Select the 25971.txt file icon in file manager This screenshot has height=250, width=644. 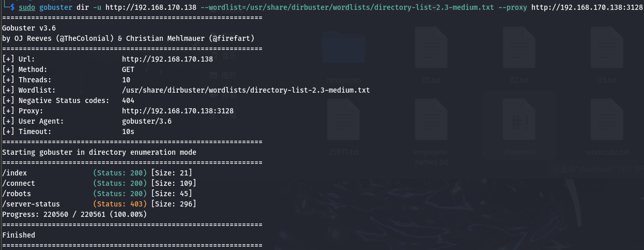tap(343, 120)
